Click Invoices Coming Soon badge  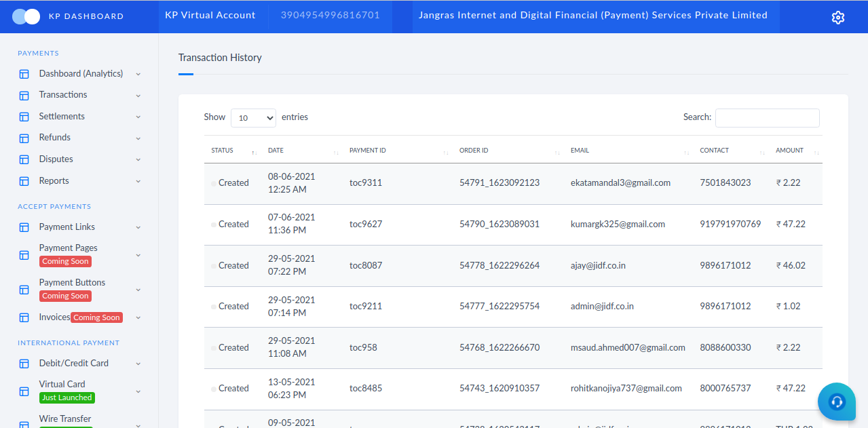[96, 317]
